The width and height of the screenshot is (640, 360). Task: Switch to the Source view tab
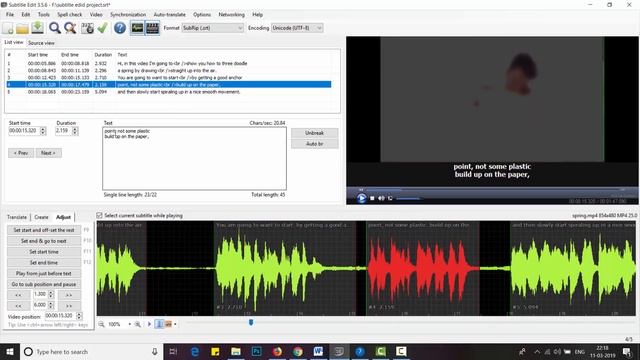tap(41, 43)
